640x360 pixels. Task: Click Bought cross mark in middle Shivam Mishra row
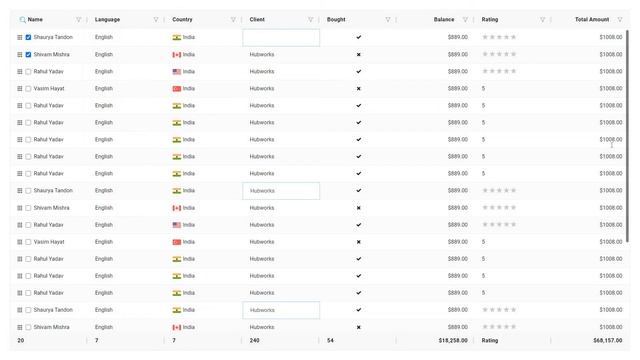[x=359, y=208]
